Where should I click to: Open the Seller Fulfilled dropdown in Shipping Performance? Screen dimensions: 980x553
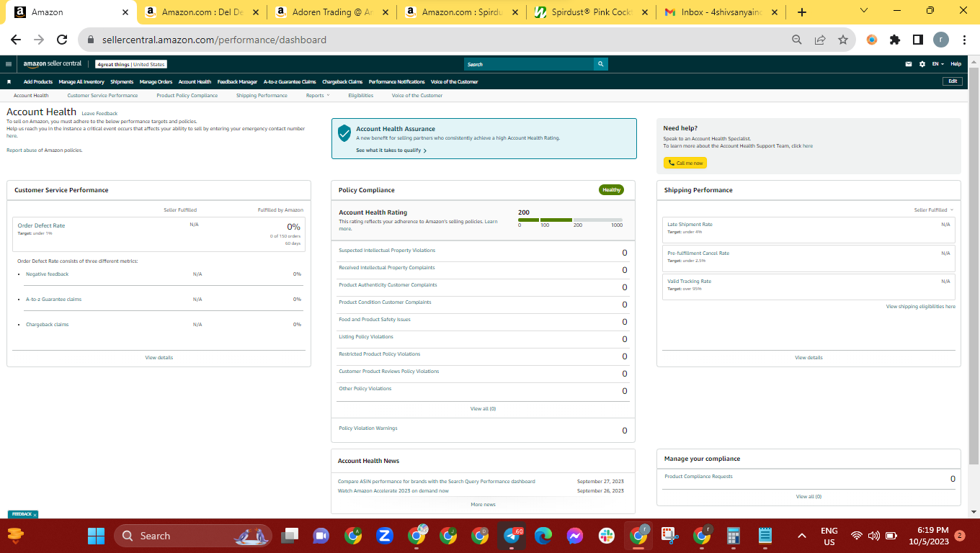point(933,210)
